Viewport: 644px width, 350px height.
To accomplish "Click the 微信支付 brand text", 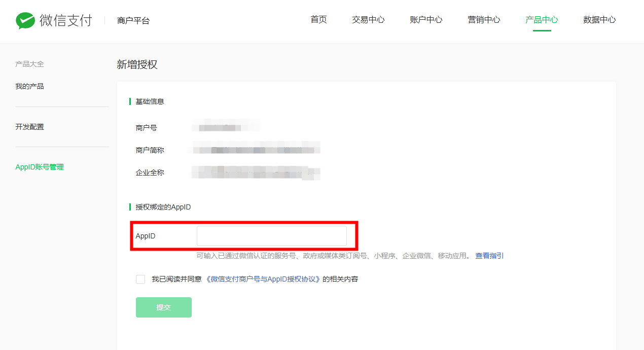I will click(66, 20).
